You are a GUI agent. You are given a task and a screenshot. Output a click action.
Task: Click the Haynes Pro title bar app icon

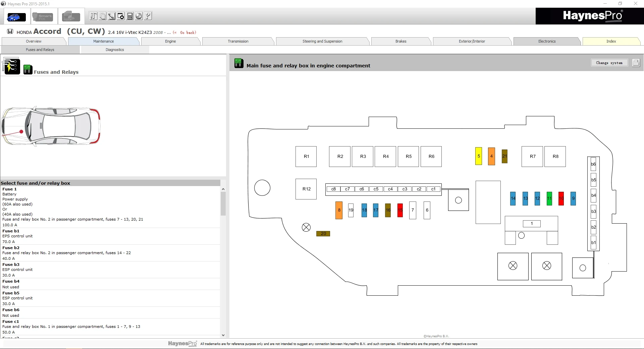click(x=3, y=4)
